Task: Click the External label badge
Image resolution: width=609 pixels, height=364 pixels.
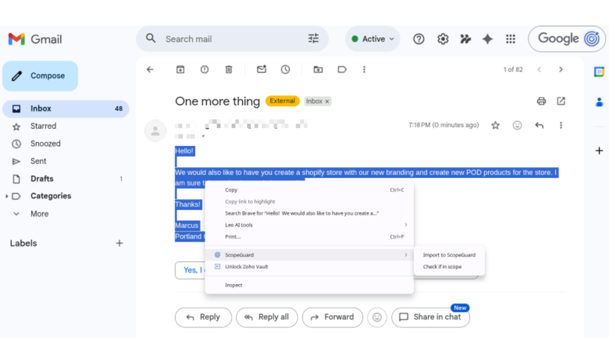Action: point(282,101)
